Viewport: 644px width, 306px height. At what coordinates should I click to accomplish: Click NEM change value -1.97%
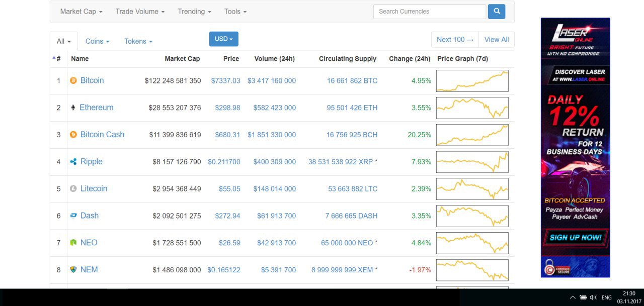pos(420,270)
